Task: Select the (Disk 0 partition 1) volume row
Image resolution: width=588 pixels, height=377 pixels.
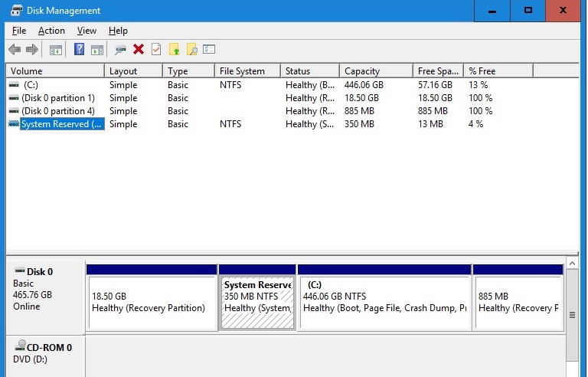Action: 58,98
